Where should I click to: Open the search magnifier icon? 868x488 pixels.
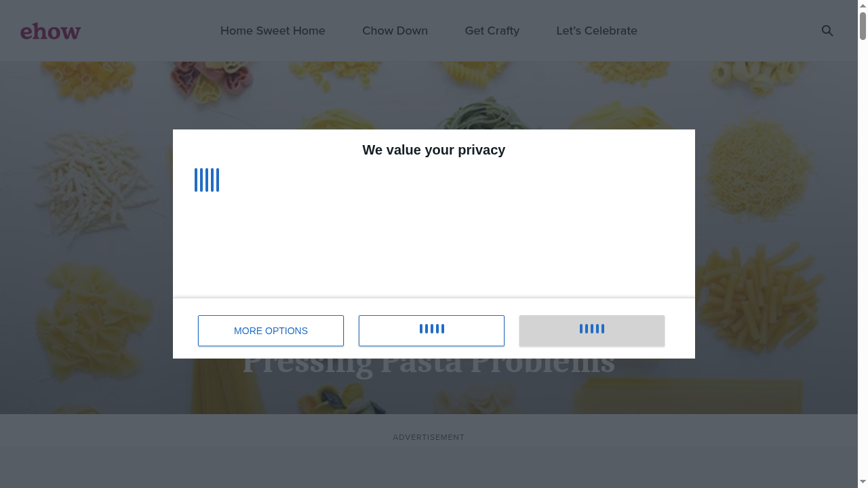point(827,30)
